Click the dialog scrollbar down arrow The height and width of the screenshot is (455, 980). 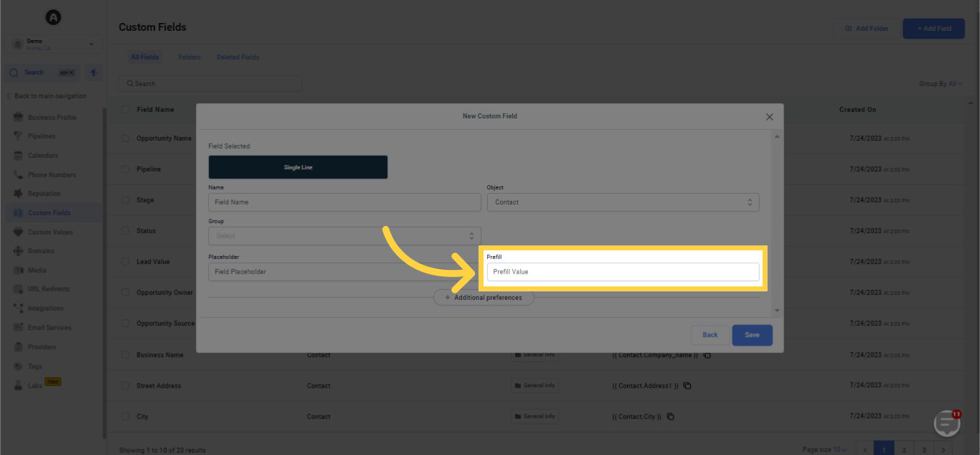[x=778, y=310]
